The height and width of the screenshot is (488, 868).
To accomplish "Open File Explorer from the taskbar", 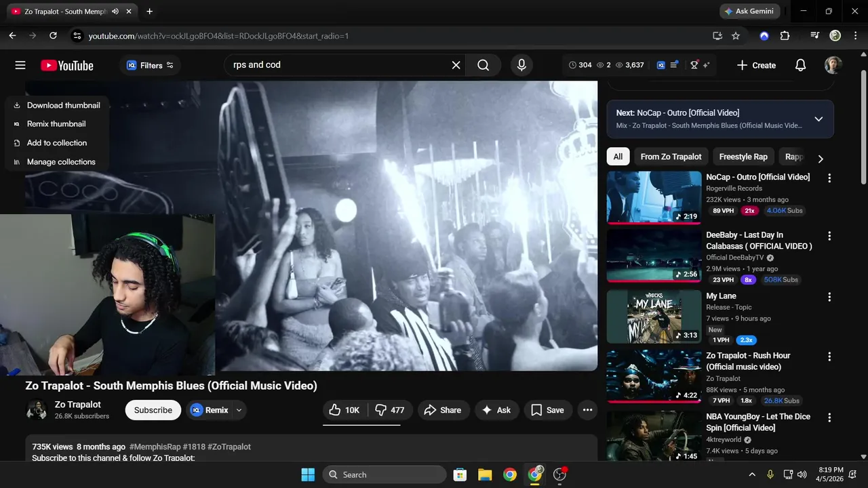I will [485, 474].
